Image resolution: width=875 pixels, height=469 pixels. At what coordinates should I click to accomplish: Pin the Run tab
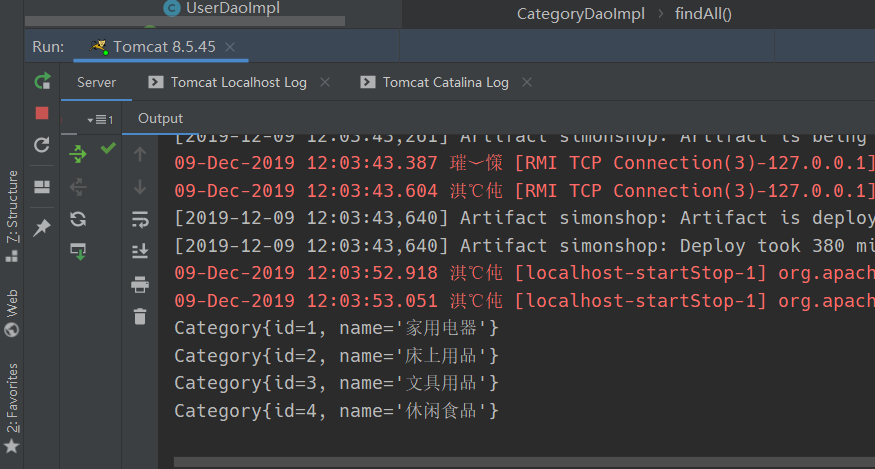tap(42, 227)
